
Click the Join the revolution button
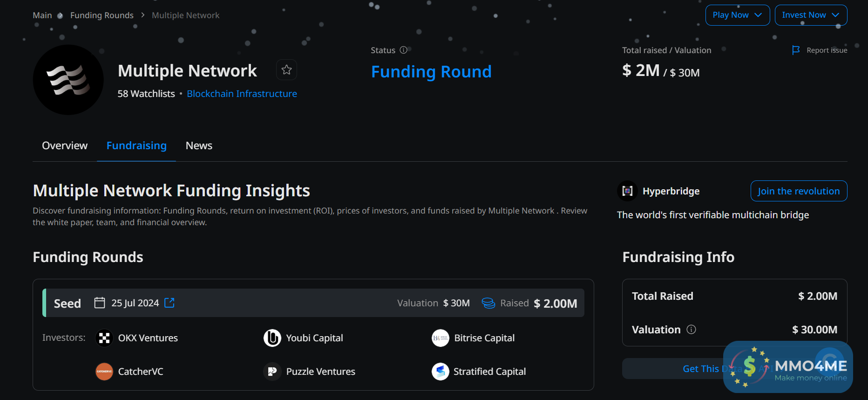tap(799, 191)
